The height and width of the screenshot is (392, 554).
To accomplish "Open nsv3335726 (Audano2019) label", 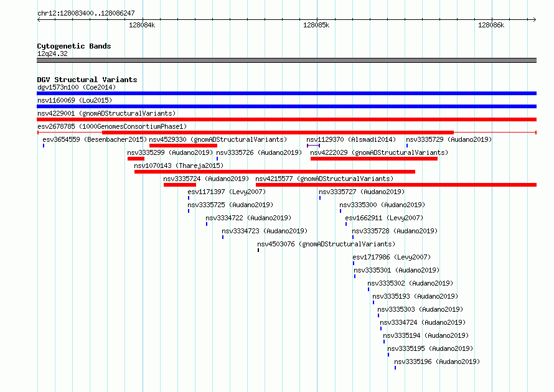I will click(x=259, y=152).
